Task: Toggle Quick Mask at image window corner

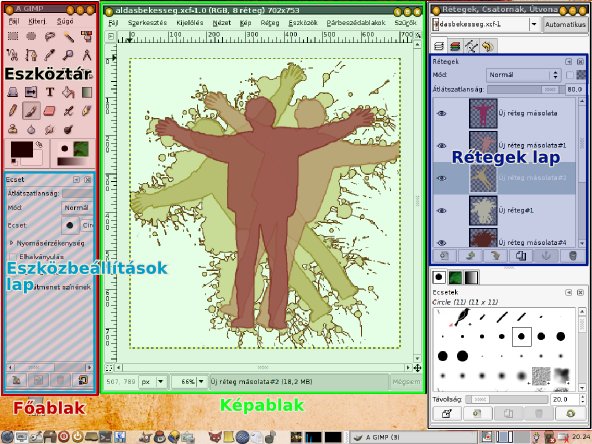Action: point(109,368)
